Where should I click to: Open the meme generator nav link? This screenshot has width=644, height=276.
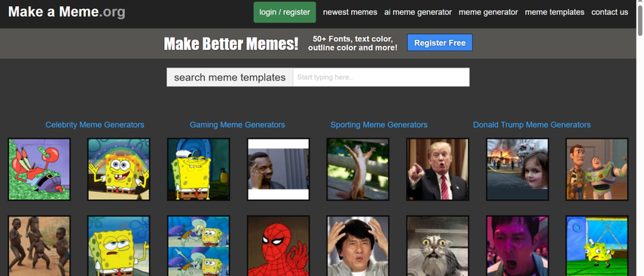point(488,12)
